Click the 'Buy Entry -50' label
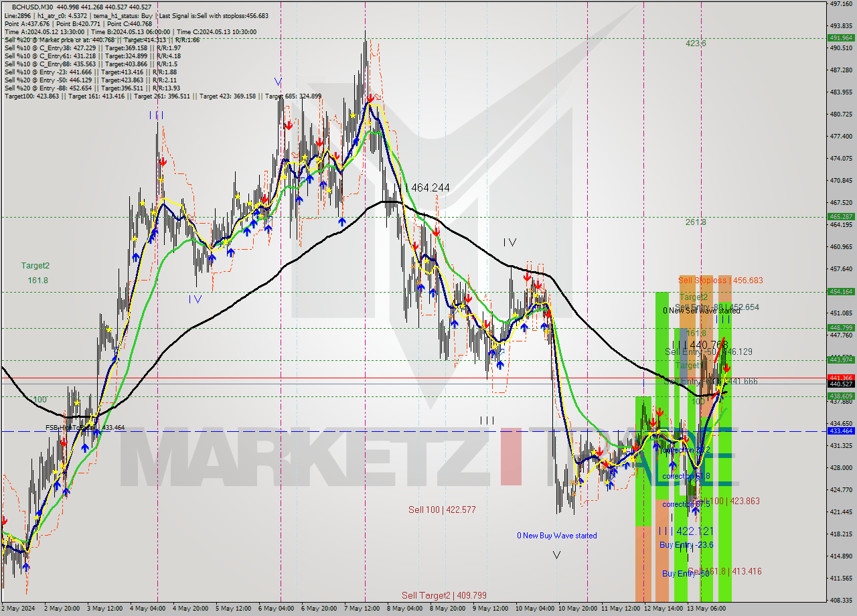The height and width of the screenshot is (616, 857). click(686, 574)
